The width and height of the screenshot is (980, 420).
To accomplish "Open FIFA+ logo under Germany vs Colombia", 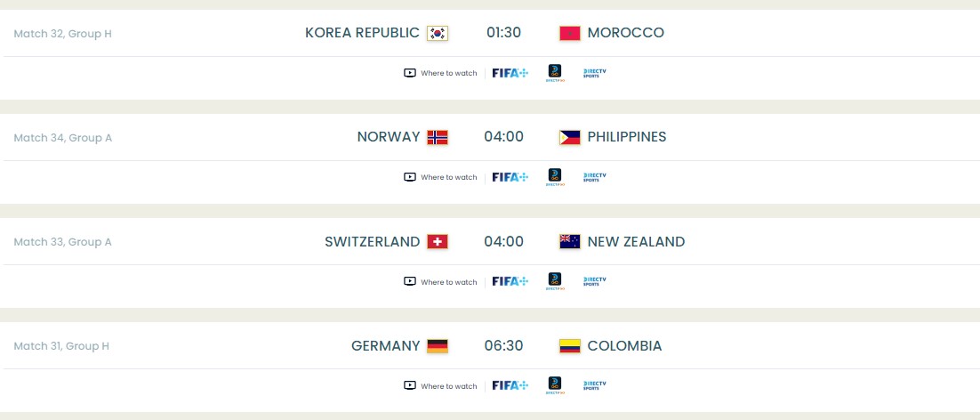I will [x=510, y=385].
